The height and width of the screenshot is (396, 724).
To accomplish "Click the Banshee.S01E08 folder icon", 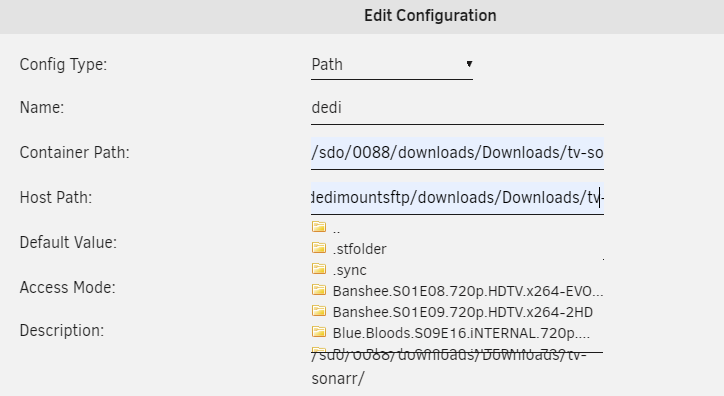I will (319, 290).
